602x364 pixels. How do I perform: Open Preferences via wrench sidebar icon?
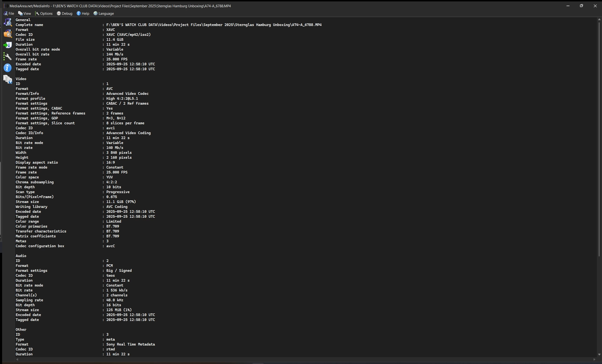click(7, 57)
